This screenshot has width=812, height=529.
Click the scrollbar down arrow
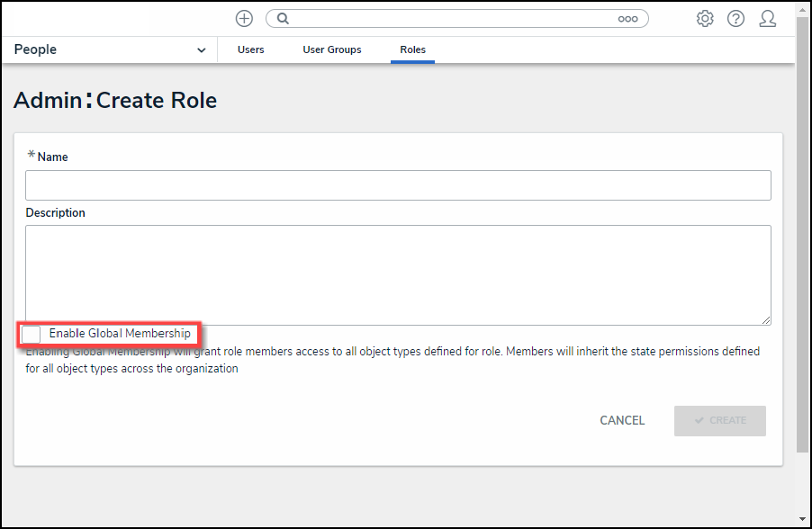803,518
